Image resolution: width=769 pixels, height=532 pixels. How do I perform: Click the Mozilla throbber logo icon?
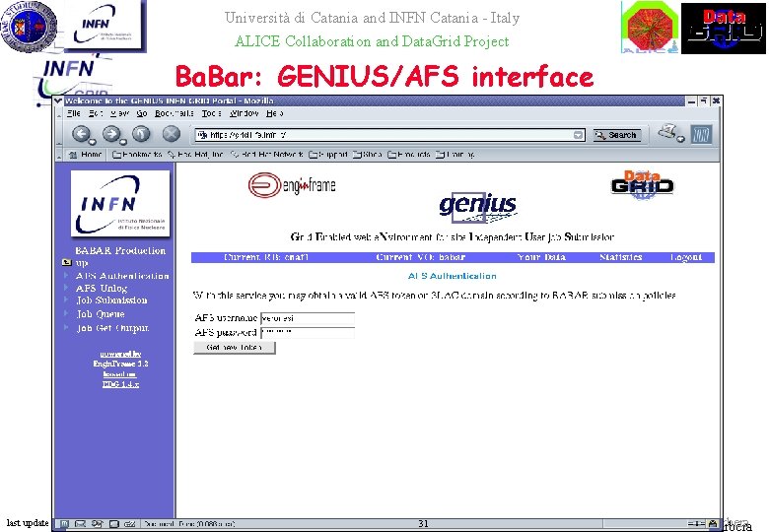click(701, 134)
